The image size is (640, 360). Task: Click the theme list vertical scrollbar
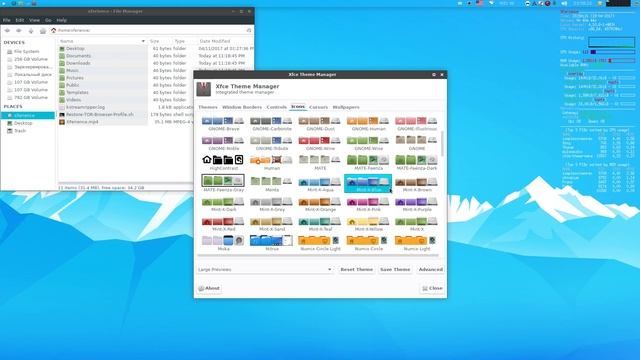(442, 143)
